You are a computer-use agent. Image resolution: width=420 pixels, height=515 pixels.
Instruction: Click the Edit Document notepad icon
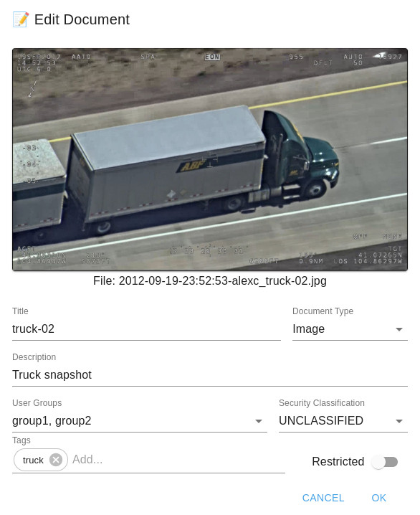pos(21,19)
